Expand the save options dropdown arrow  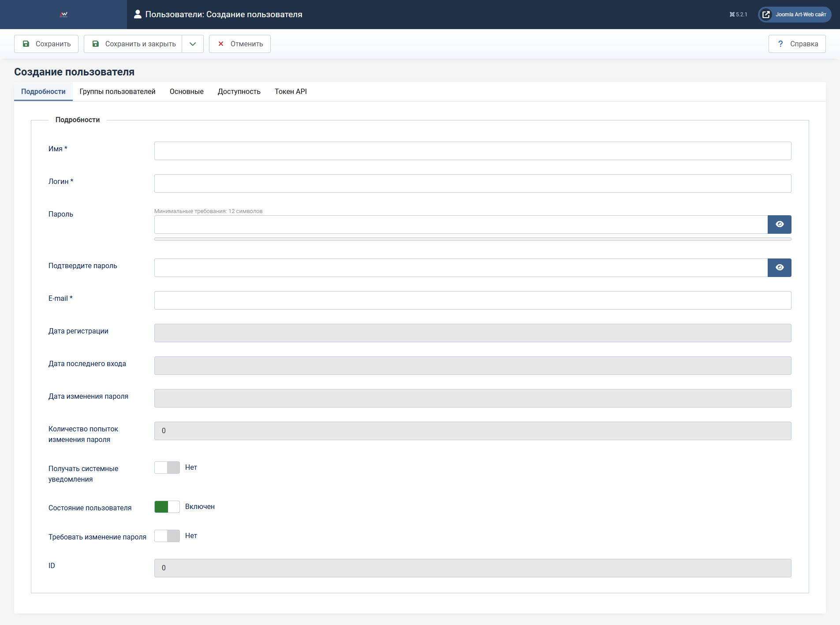coord(193,44)
